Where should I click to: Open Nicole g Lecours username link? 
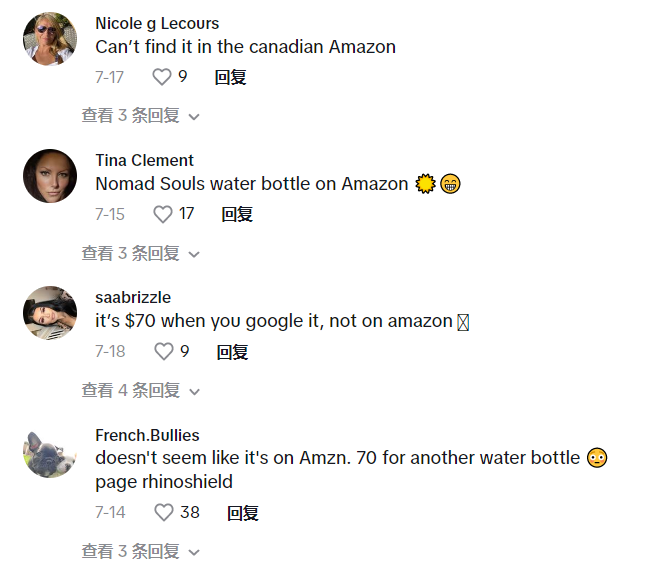(x=157, y=23)
